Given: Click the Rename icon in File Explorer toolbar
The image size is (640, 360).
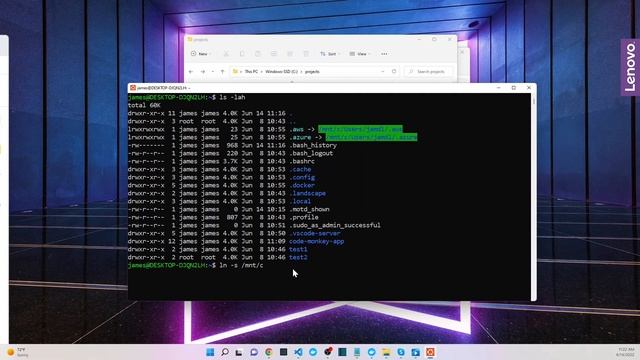Looking at the screenshot, I should (x=274, y=54).
